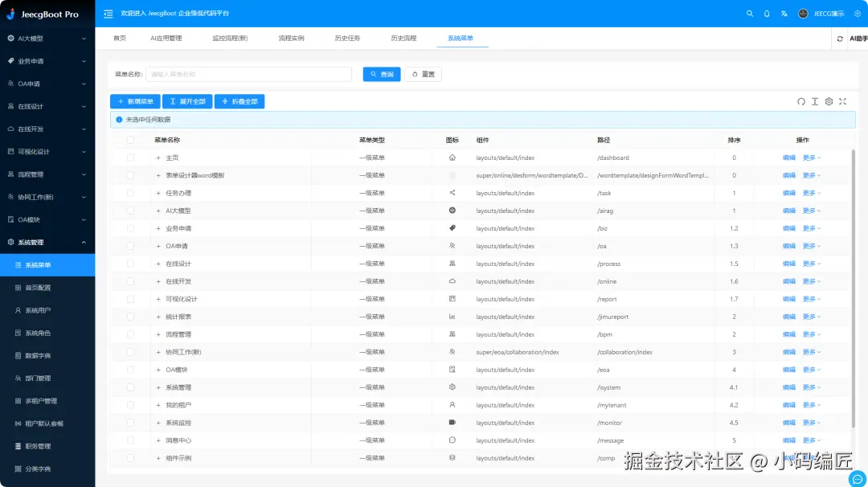
Task: Click the cloud icon in 在线开发 row
Action: tap(452, 281)
